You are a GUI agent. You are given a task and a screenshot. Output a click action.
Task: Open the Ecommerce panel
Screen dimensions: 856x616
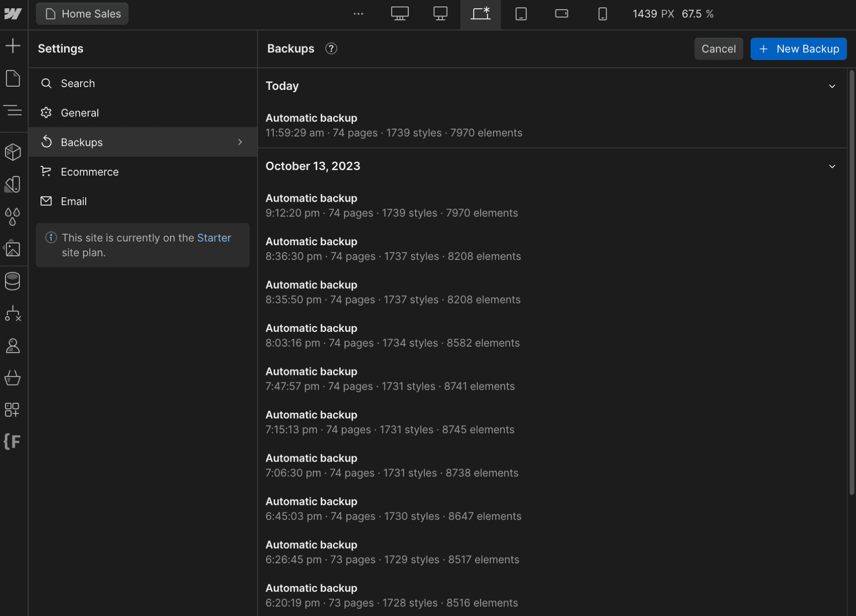coord(14,378)
